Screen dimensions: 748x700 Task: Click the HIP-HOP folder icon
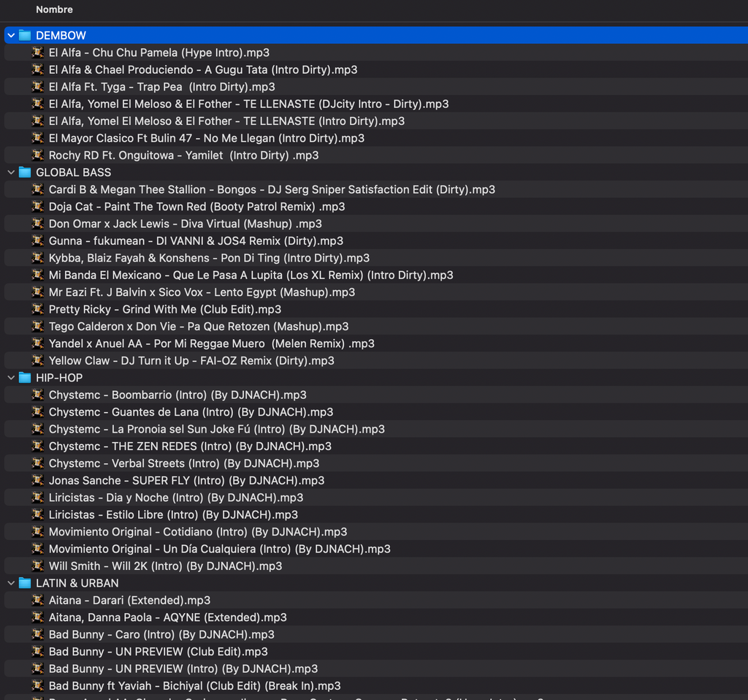[25, 378]
